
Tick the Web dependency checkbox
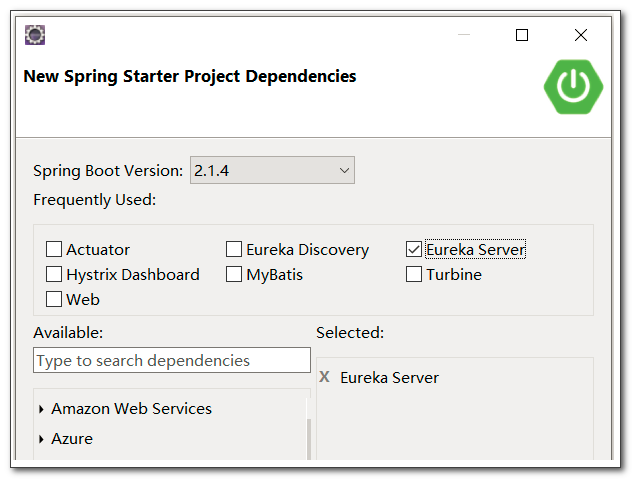54,299
